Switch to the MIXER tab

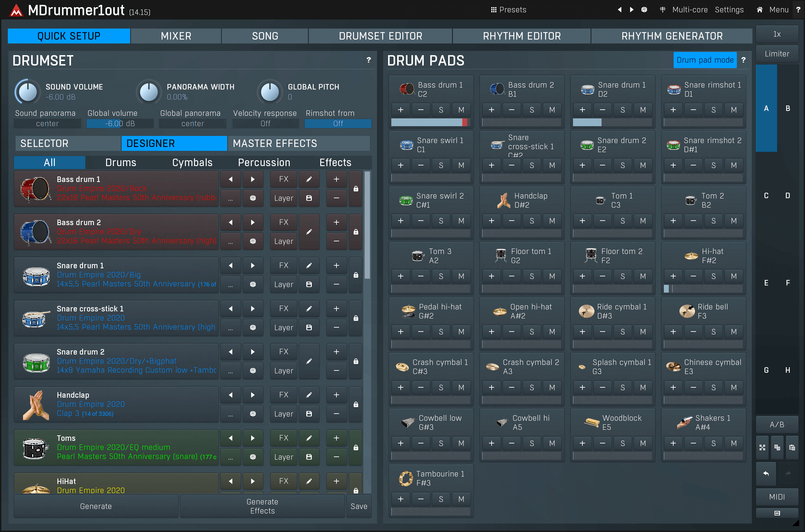pyautogui.click(x=176, y=36)
